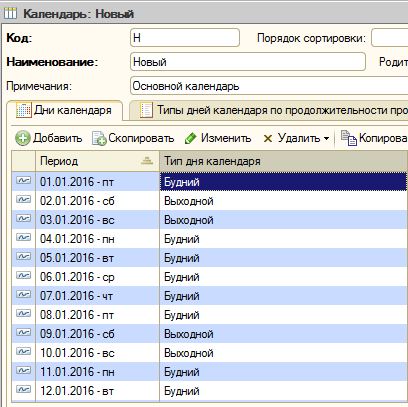
Task: Click Будний type in 11.01.2016 row
Action: click(x=284, y=372)
